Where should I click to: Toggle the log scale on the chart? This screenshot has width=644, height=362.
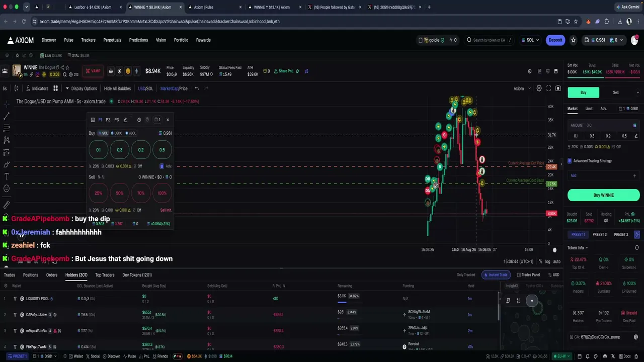click(x=547, y=262)
